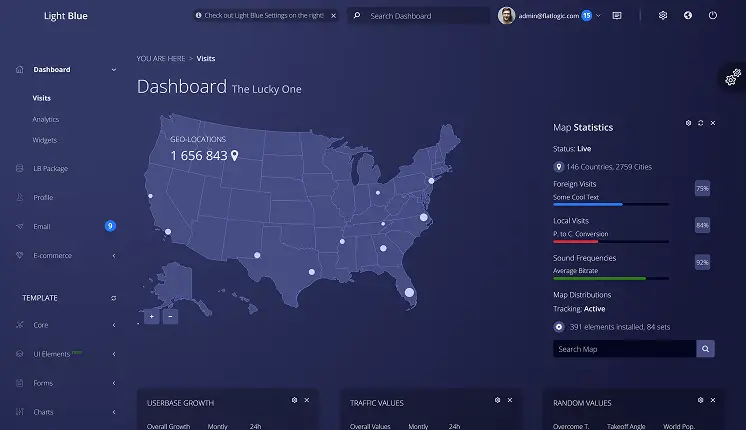Viewport: 746px width, 430px height.
Task: Dismiss the Light Blue Settings notification
Action: coord(334,16)
